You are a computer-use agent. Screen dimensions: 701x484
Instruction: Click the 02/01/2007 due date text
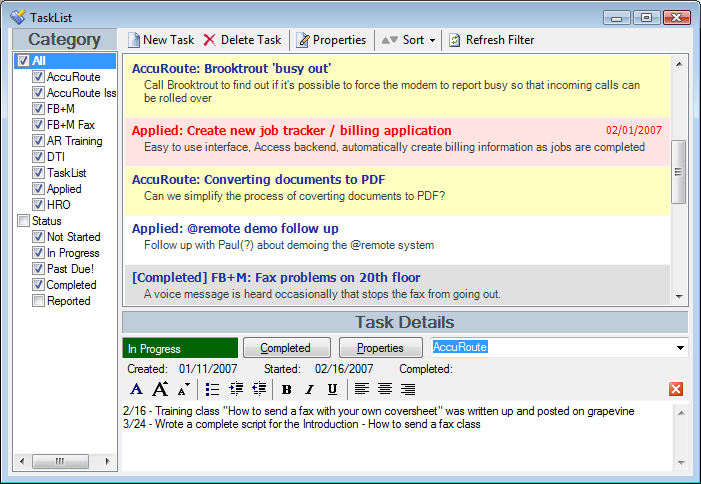click(633, 130)
